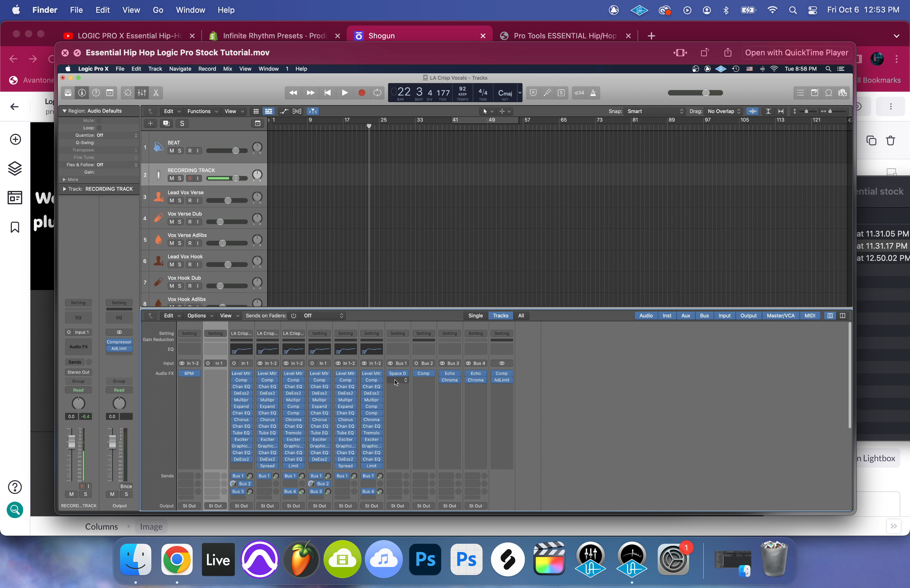
Task: Toggle the Cycle loop button
Action: click(377, 93)
